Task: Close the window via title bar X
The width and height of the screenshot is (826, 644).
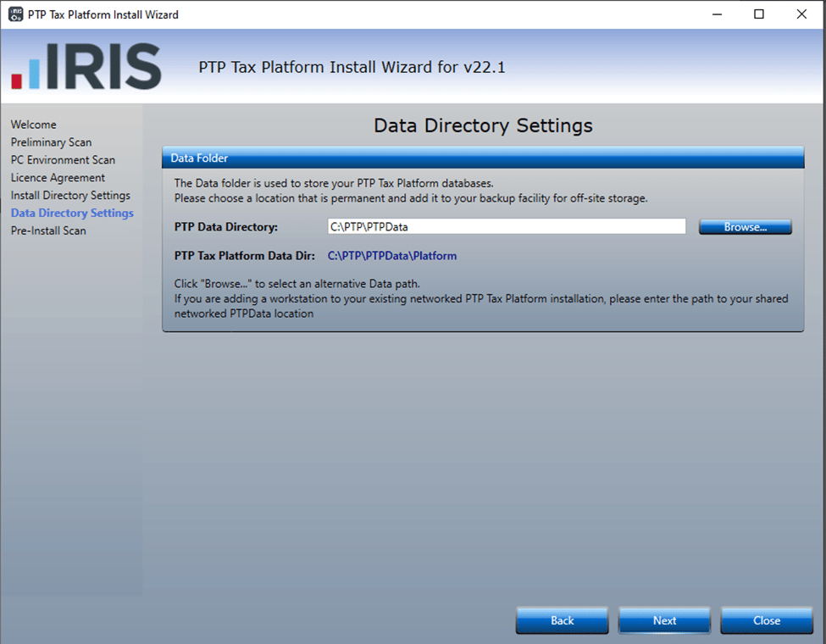Action: pos(801,14)
